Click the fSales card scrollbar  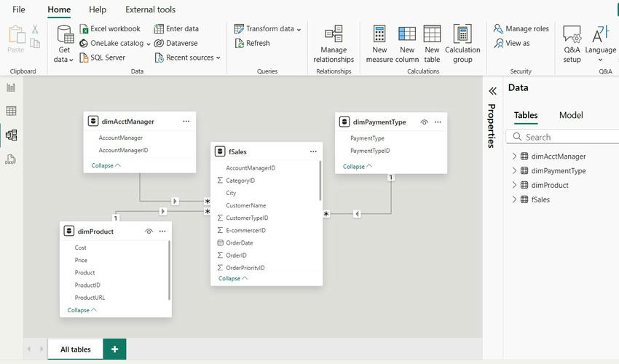click(320, 181)
